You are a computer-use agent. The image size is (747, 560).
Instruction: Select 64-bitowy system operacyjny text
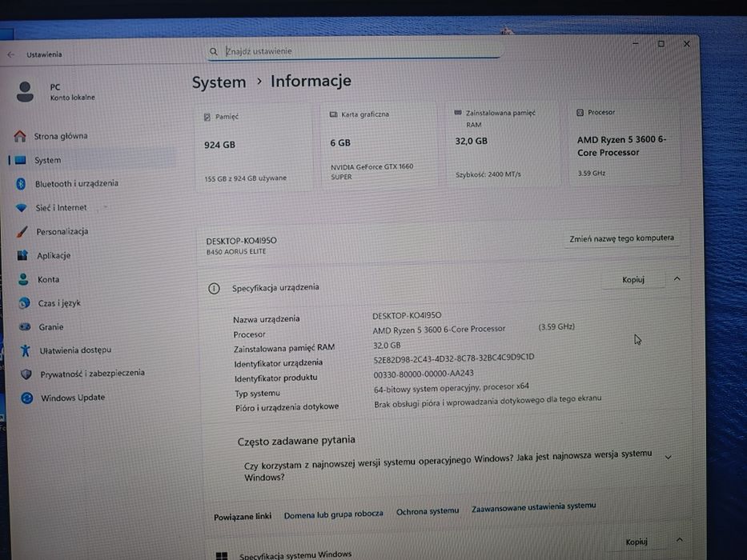point(451,388)
